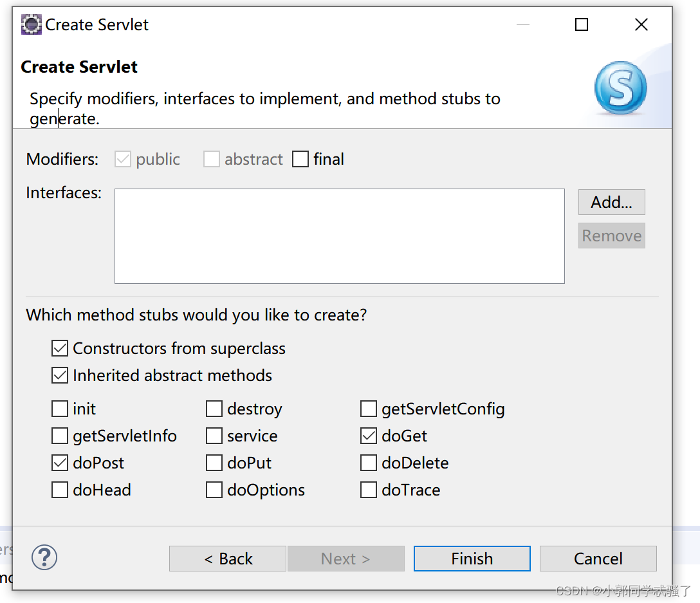Click the Create Servlet title bar icon
This screenshot has height=603, width=700.
click(x=31, y=25)
